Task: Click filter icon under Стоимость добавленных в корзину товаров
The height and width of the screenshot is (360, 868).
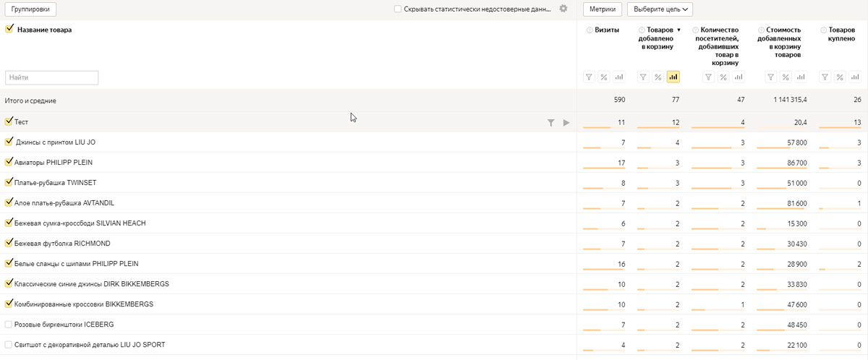Action: 771,77
